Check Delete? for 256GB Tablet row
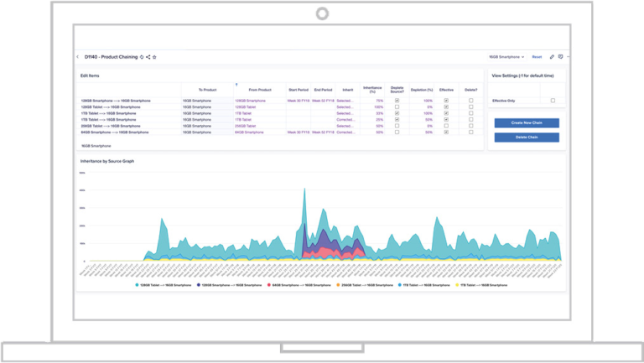Image resolution: width=644 pixels, height=363 pixels. 471,126
